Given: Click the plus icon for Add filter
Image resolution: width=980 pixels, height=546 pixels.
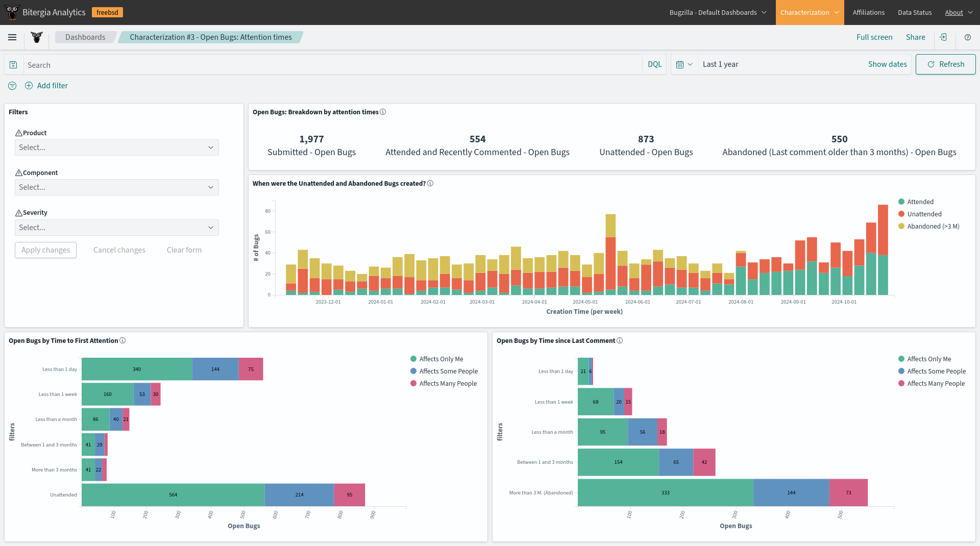Looking at the screenshot, I should click(29, 86).
